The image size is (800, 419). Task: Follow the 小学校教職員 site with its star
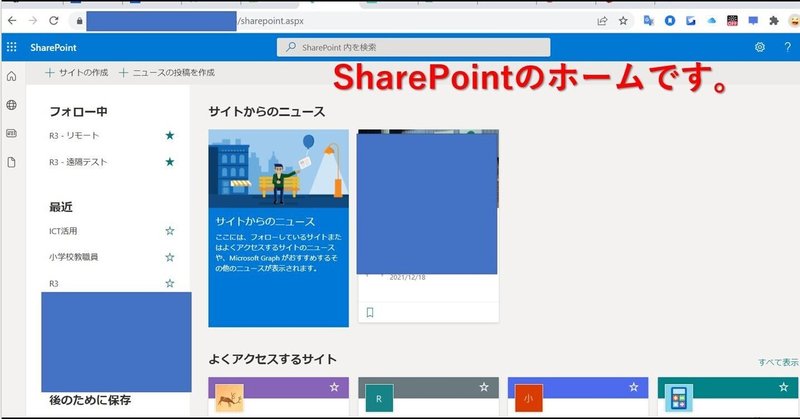[x=170, y=257]
